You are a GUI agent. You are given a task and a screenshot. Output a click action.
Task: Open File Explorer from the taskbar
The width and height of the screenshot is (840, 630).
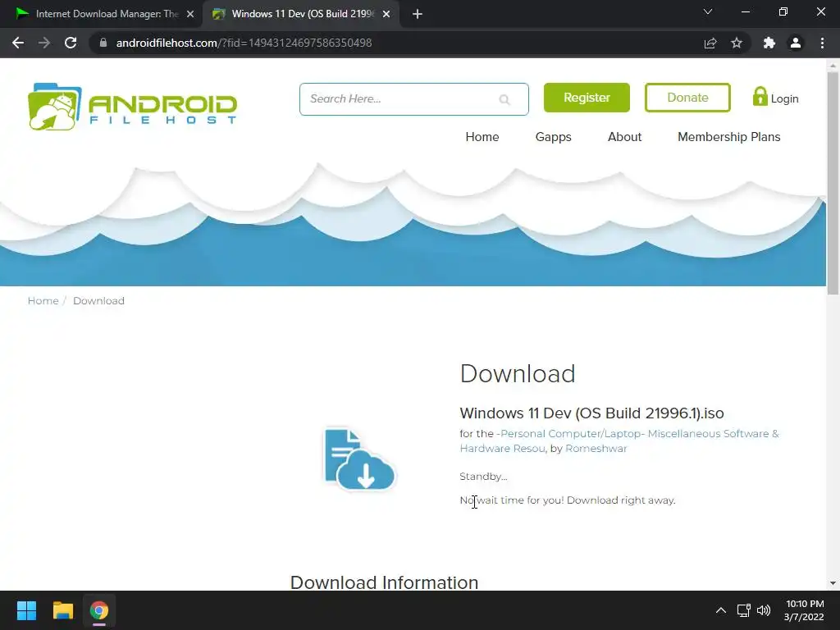click(x=62, y=610)
